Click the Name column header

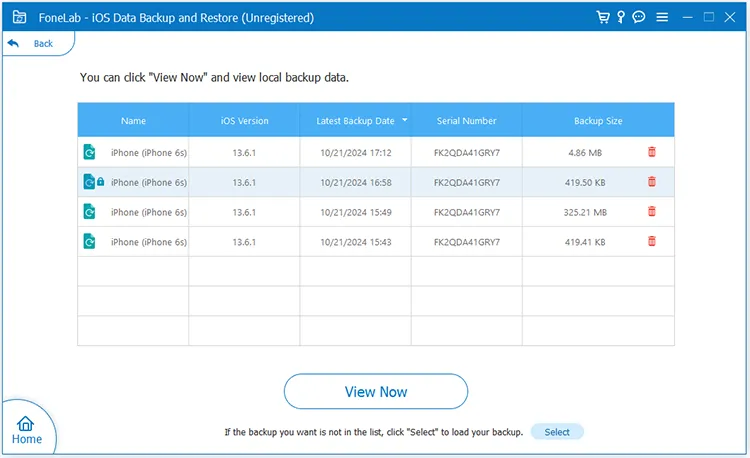pos(133,121)
